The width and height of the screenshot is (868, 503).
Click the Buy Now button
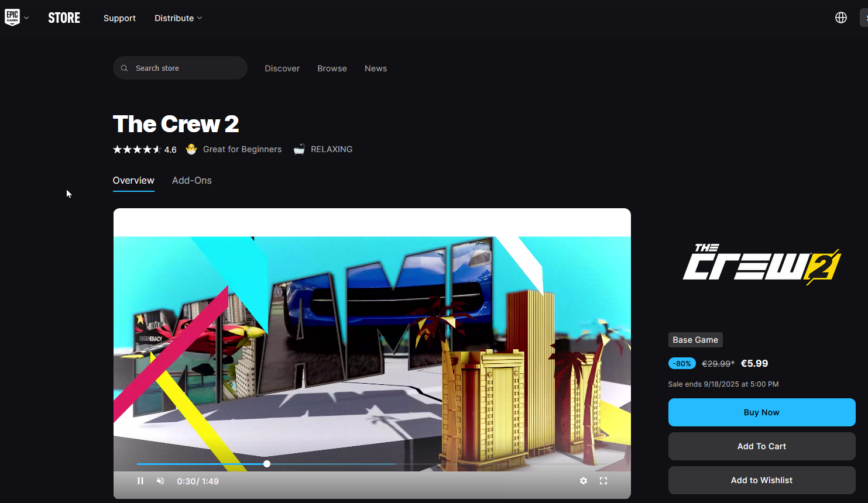(x=761, y=412)
